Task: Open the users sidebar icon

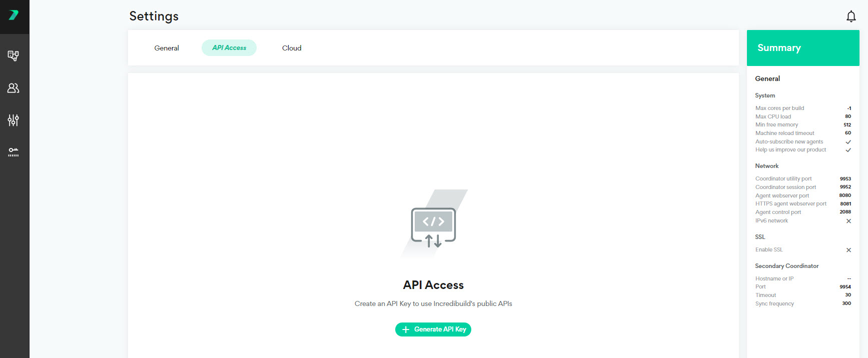Action: tap(14, 88)
